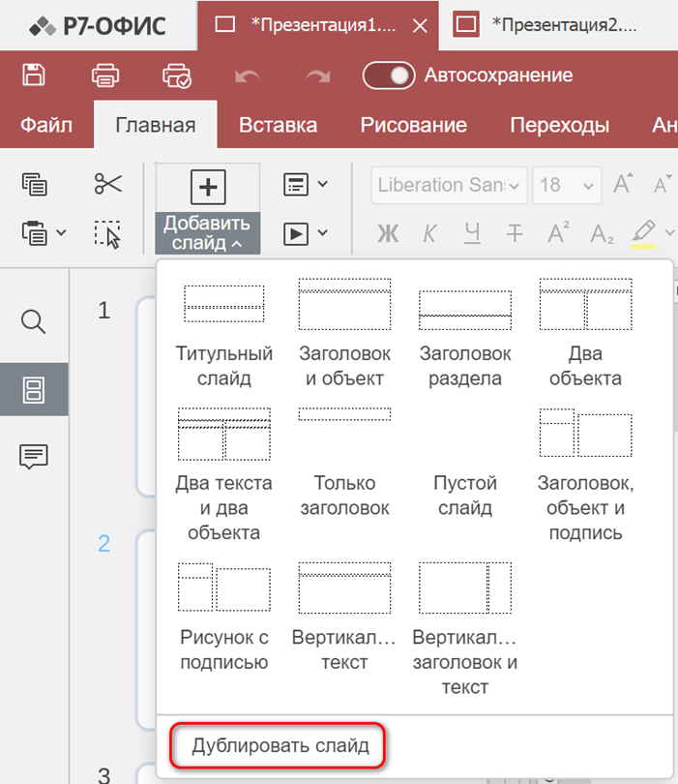Switch to the Переходы tab
The height and width of the screenshot is (784, 678).
[x=560, y=125]
